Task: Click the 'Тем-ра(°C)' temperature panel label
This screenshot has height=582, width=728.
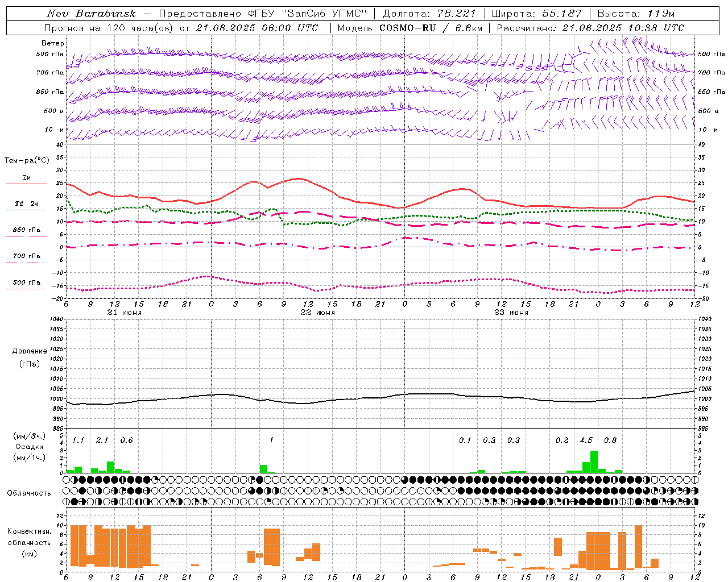Action: [27, 161]
